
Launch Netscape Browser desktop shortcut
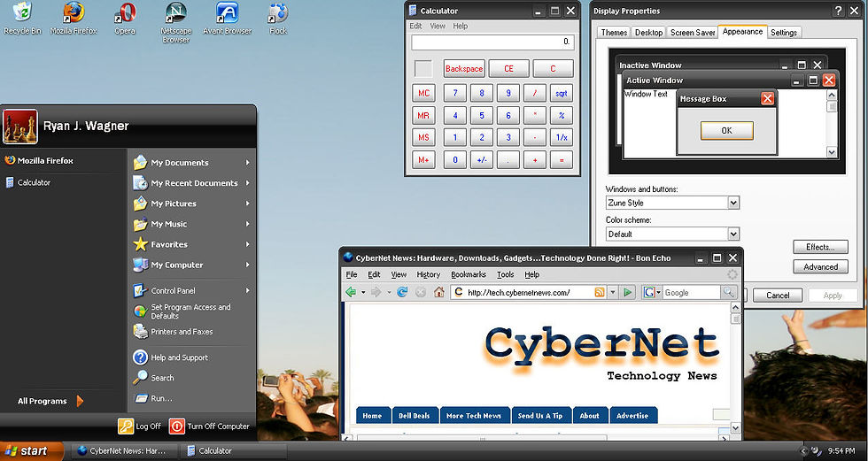pos(176,22)
